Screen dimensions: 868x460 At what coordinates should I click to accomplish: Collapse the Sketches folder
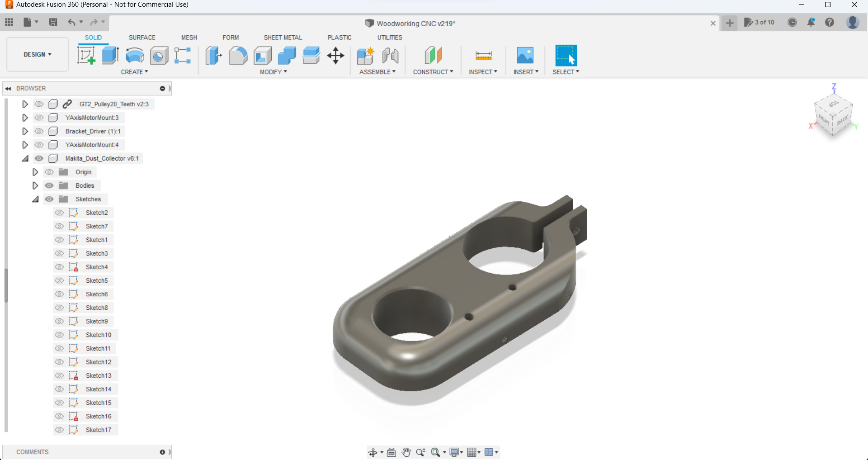point(35,199)
